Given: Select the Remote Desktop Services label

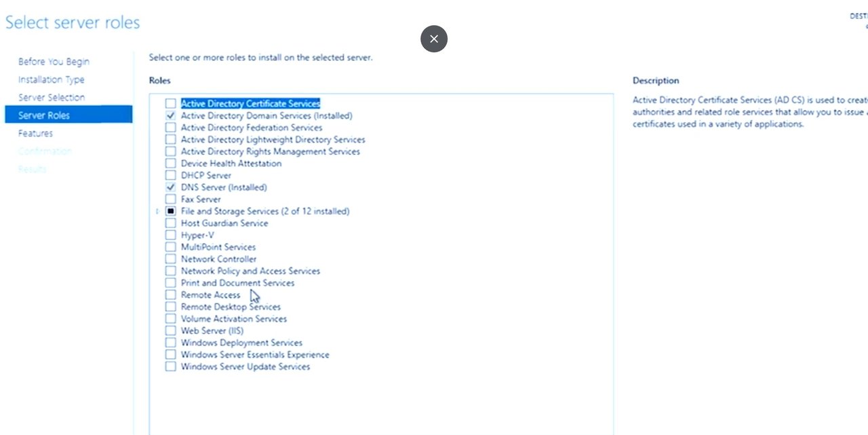Looking at the screenshot, I should 231,307.
